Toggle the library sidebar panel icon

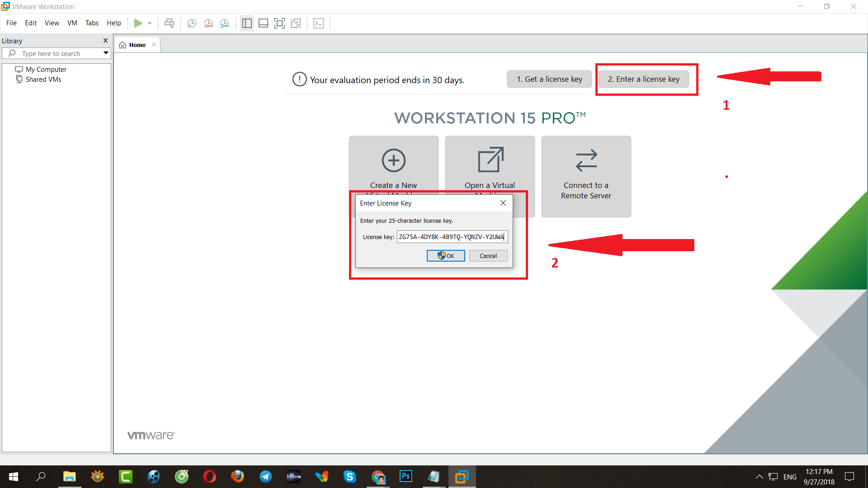click(x=247, y=23)
